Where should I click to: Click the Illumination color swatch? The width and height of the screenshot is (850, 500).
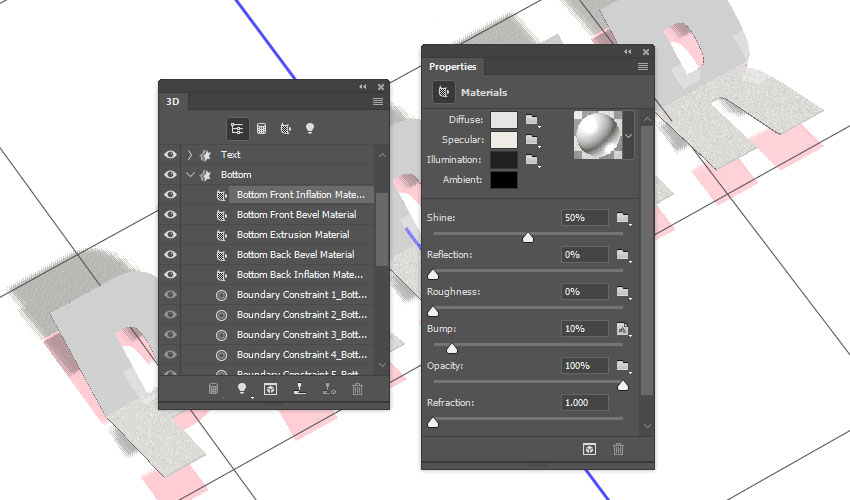tap(504, 160)
